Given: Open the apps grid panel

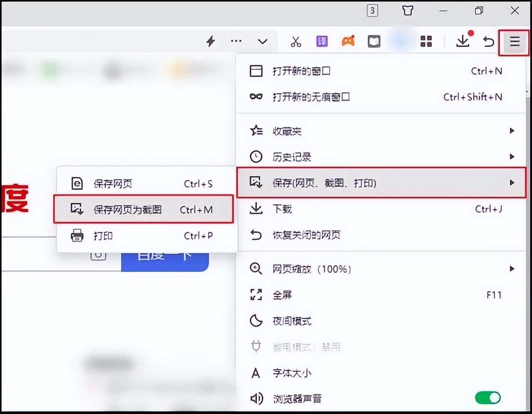Looking at the screenshot, I should click(x=426, y=41).
